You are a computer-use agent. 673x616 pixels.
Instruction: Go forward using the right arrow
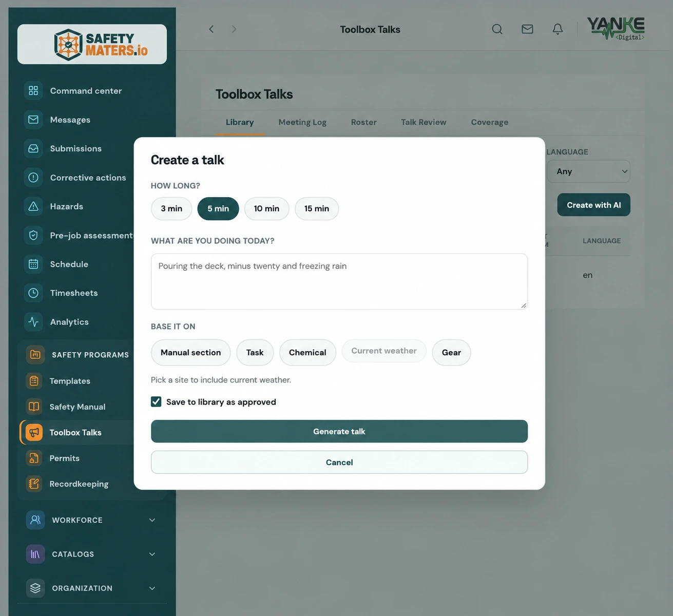point(234,29)
